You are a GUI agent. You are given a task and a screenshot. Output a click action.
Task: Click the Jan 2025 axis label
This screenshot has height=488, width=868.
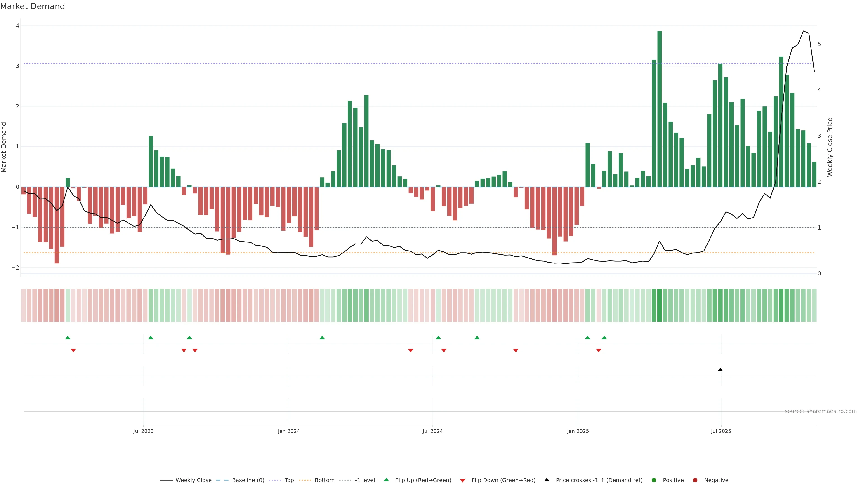(578, 431)
